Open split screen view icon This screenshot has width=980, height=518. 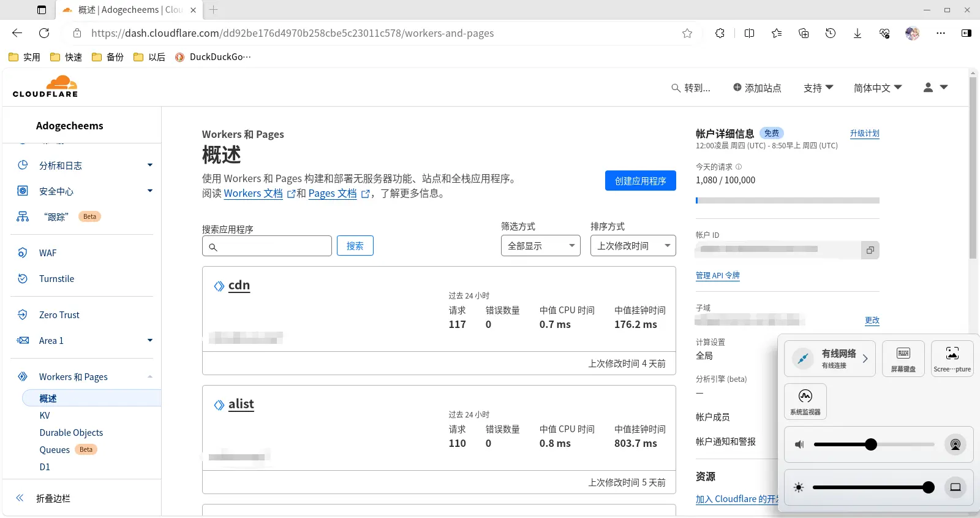point(749,33)
